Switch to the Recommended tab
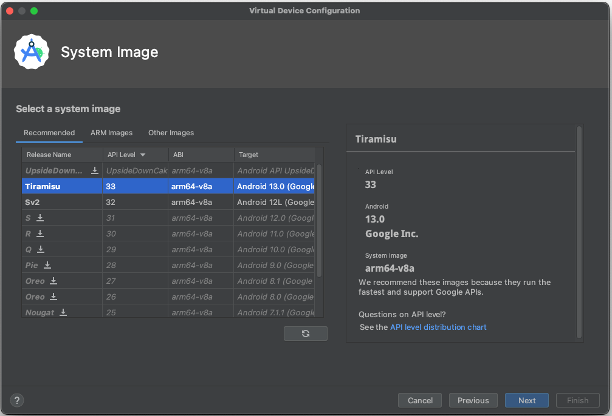The width and height of the screenshot is (612, 416). [49, 133]
